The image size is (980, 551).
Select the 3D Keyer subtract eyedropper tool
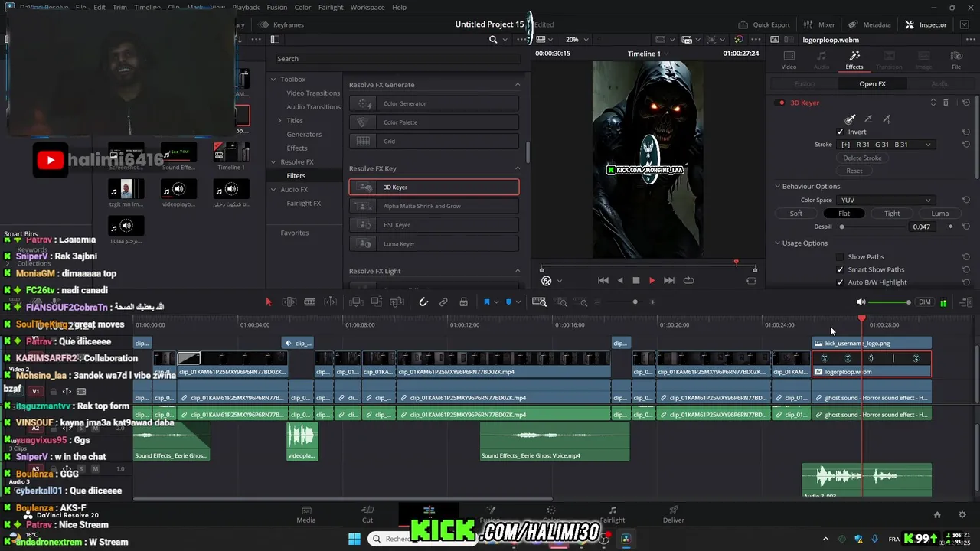tap(868, 119)
